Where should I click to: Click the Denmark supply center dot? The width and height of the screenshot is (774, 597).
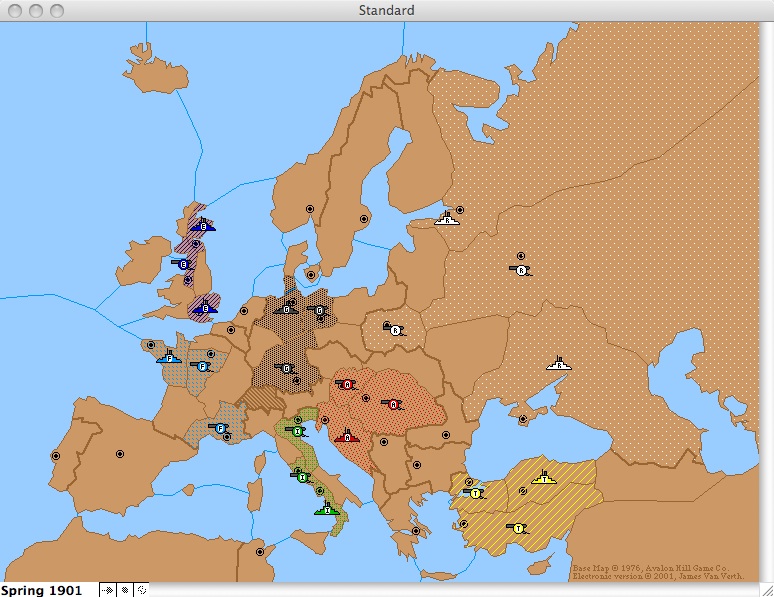pos(311,275)
